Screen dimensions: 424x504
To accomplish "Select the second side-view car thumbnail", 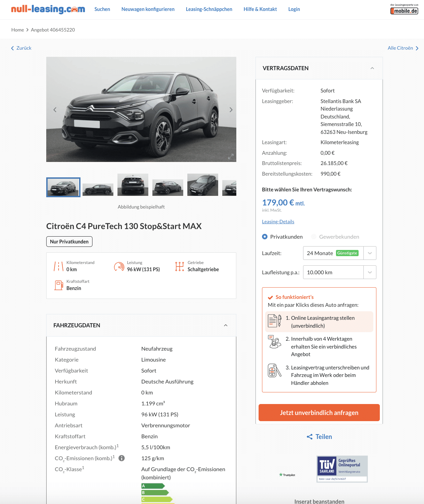I will pos(98,189).
